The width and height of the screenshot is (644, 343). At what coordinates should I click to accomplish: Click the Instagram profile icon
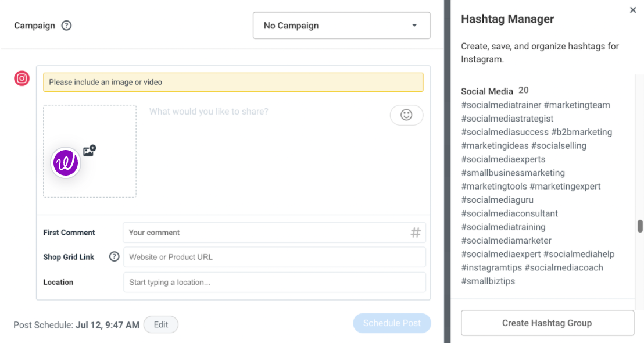[22, 78]
